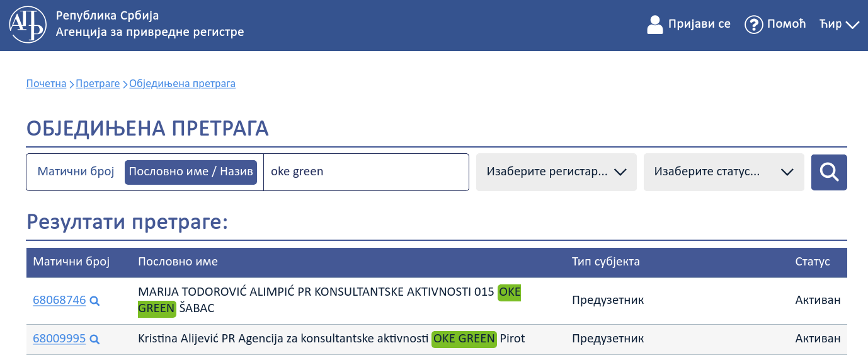
Task: Click the Помоћ help link
Action: (x=786, y=24)
